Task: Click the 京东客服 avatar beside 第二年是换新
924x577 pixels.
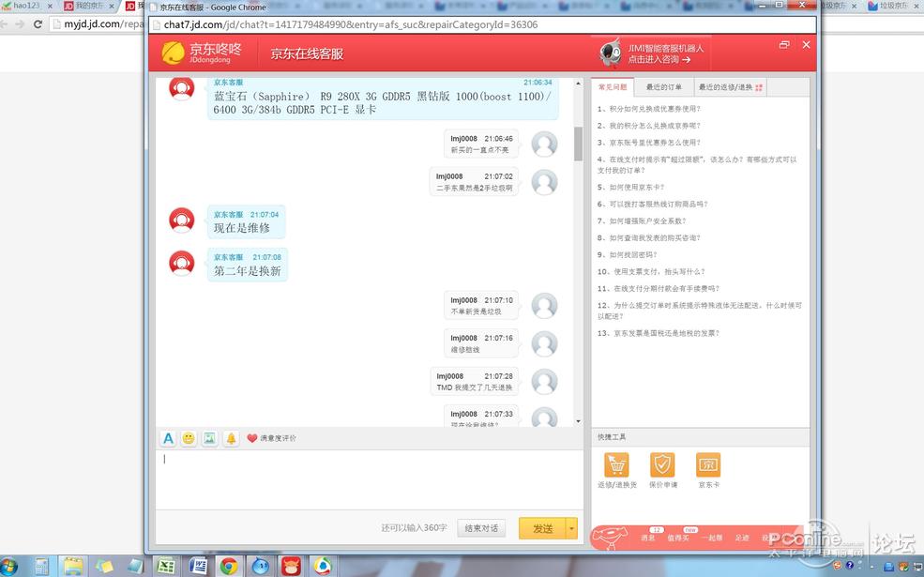Action: (x=181, y=263)
